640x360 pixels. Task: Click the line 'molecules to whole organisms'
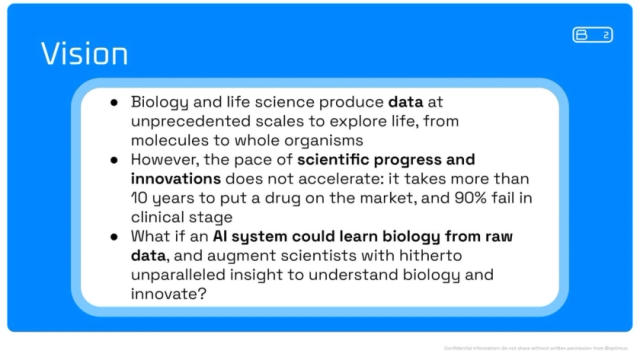click(247, 140)
